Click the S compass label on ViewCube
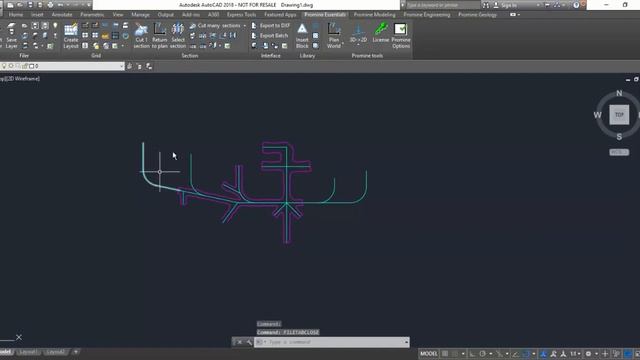 [619, 137]
